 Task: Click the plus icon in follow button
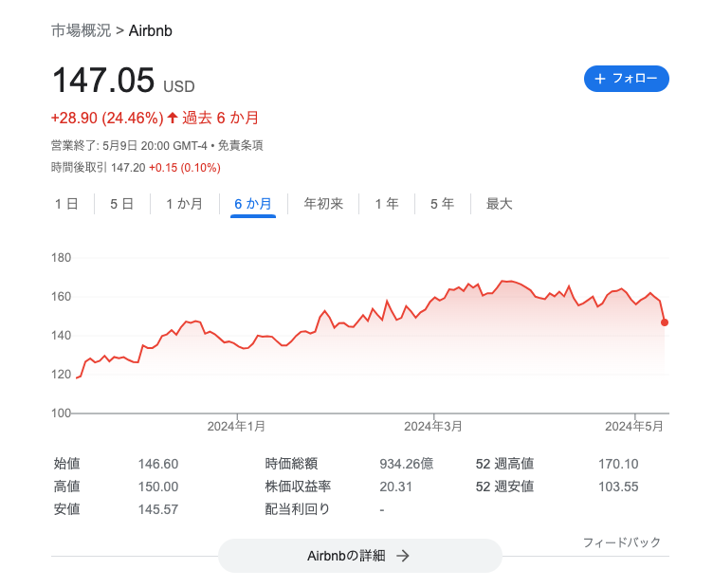point(600,79)
